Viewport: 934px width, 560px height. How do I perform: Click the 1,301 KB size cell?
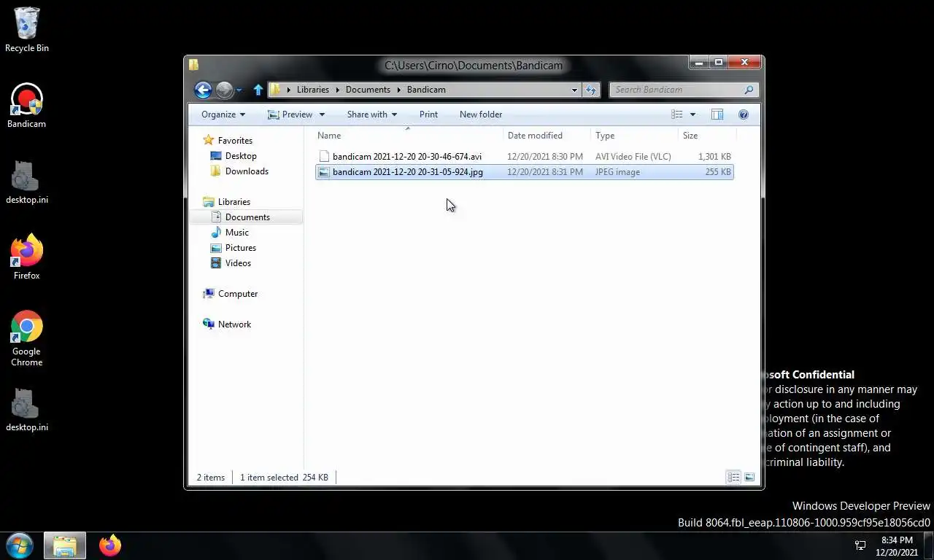(714, 157)
